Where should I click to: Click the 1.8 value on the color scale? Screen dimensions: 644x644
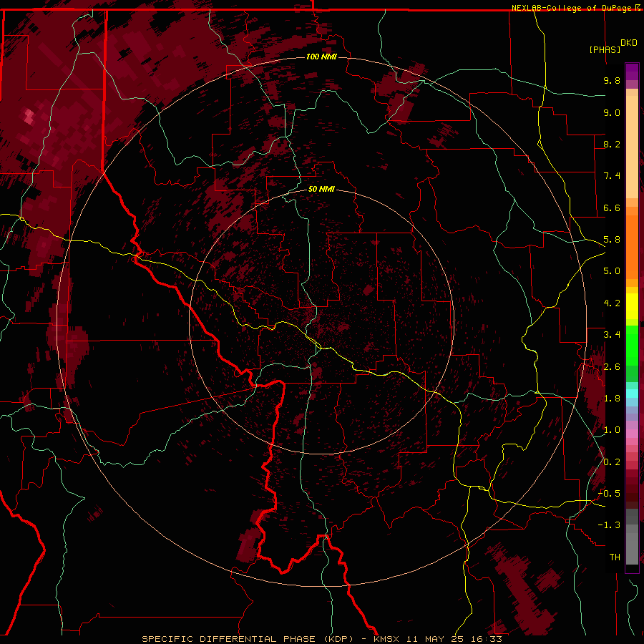(x=612, y=399)
